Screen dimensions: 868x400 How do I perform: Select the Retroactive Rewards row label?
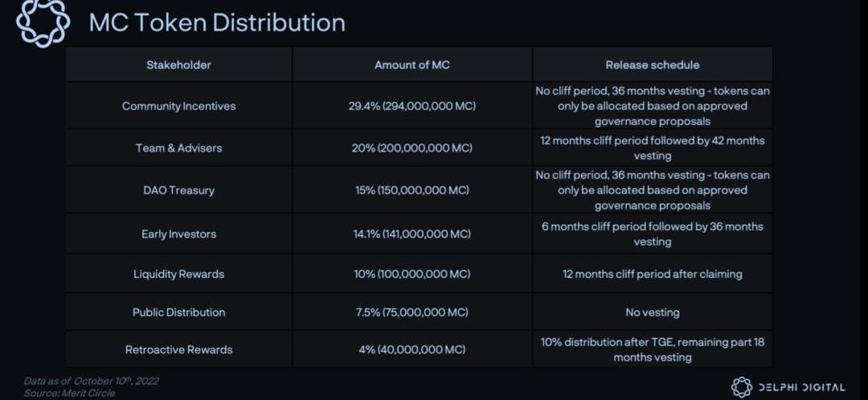point(178,349)
